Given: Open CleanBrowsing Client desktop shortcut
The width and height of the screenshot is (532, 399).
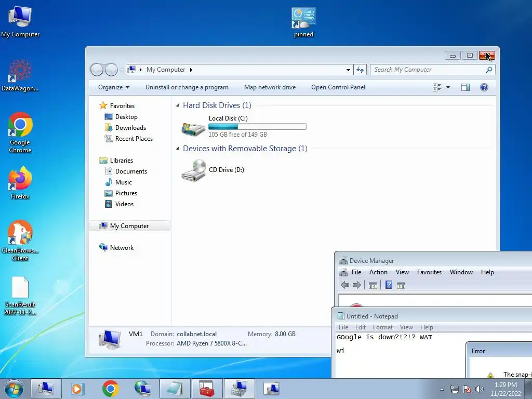Looking at the screenshot, I should [20, 240].
